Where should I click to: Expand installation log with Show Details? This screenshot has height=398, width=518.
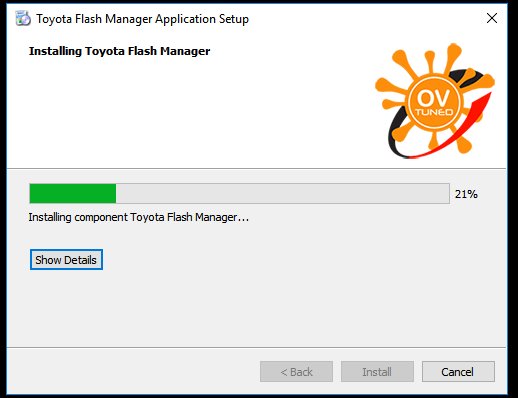66,260
